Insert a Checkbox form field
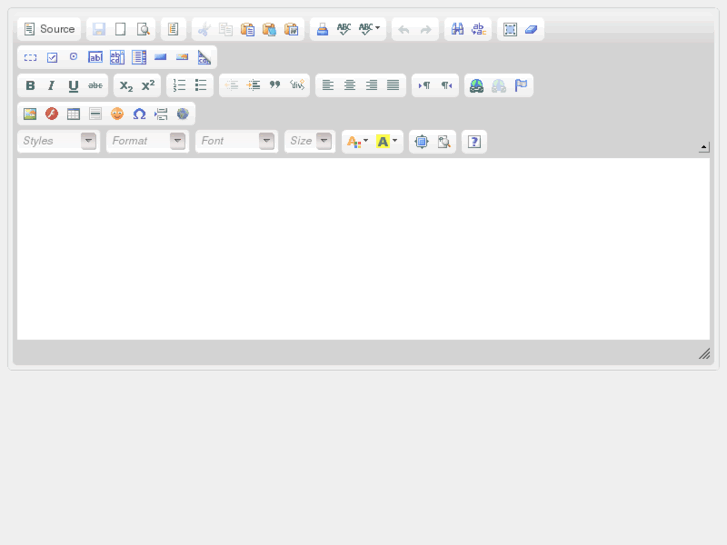Image resolution: width=727 pixels, height=545 pixels. pos(52,58)
